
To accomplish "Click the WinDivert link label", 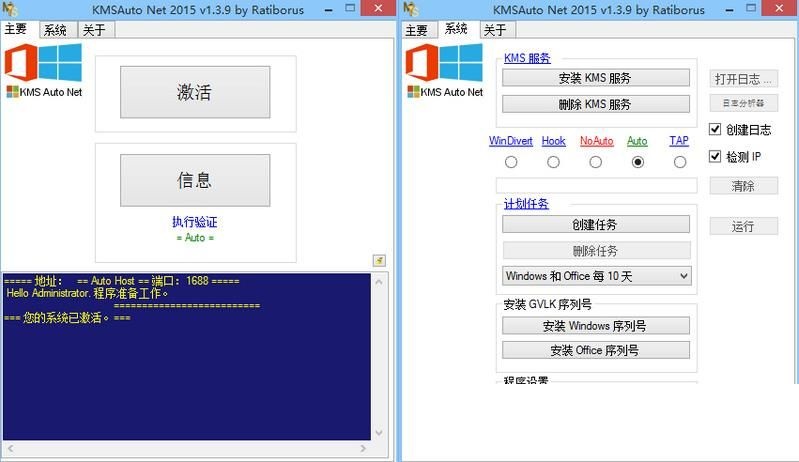I will tap(511, 141).
